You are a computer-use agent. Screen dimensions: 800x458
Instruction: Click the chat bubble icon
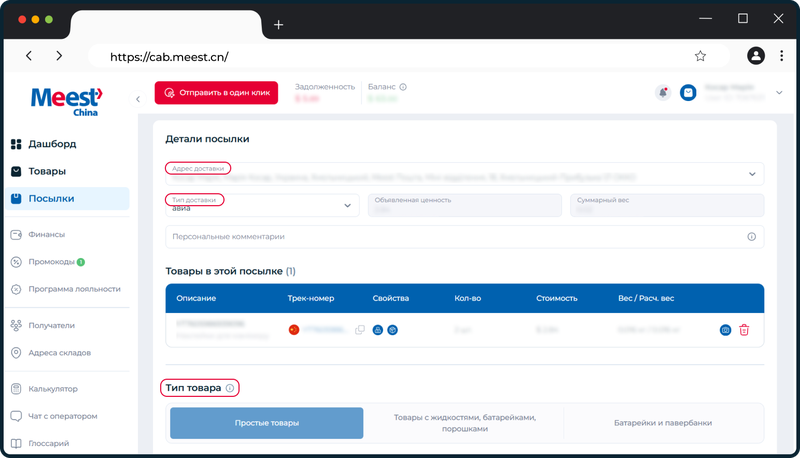point(16,416)
